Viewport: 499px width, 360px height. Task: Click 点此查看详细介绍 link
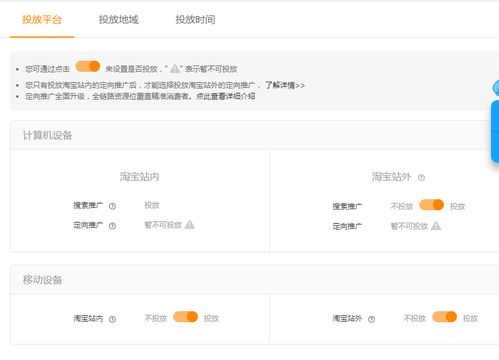click(x=226, y=96)
